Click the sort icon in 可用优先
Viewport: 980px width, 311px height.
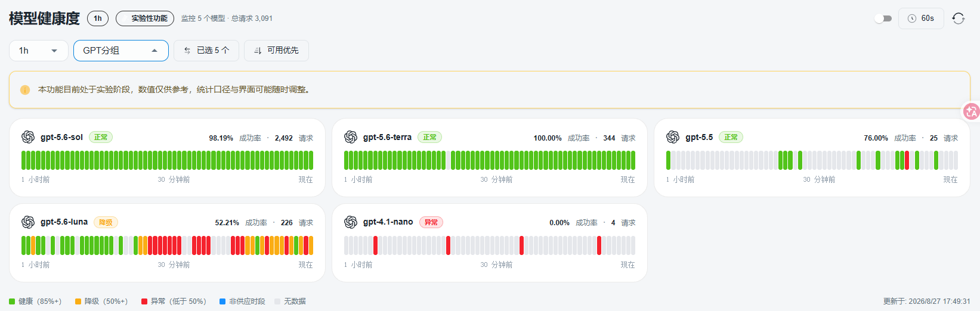(258, 51)
